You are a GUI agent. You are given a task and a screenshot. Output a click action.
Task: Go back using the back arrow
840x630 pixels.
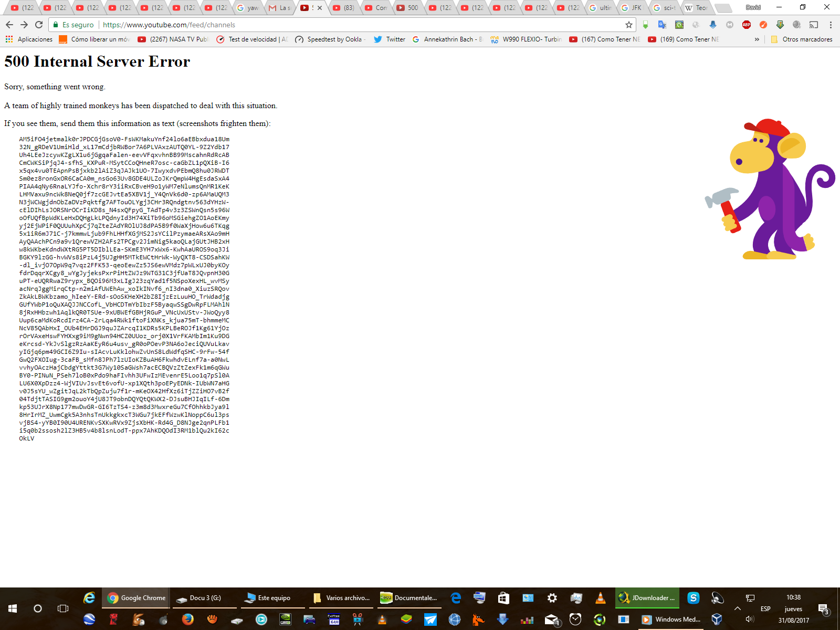[x=9, y=25]
